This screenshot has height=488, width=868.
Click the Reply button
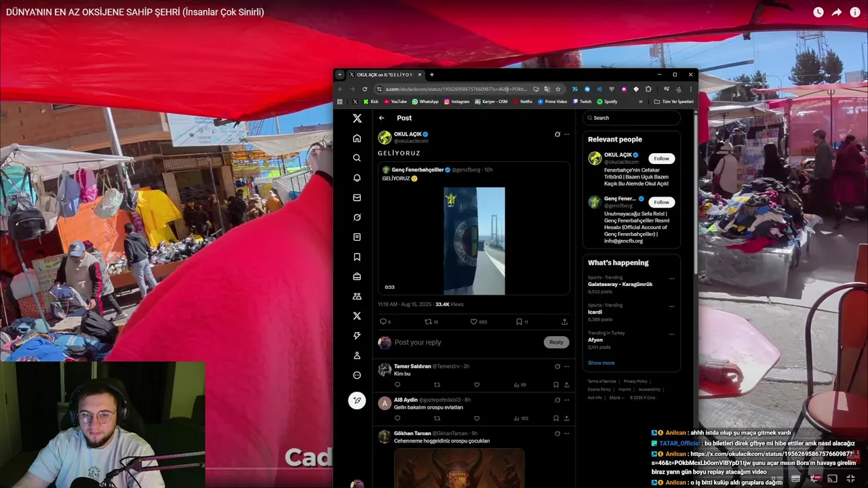click(556, 342)
